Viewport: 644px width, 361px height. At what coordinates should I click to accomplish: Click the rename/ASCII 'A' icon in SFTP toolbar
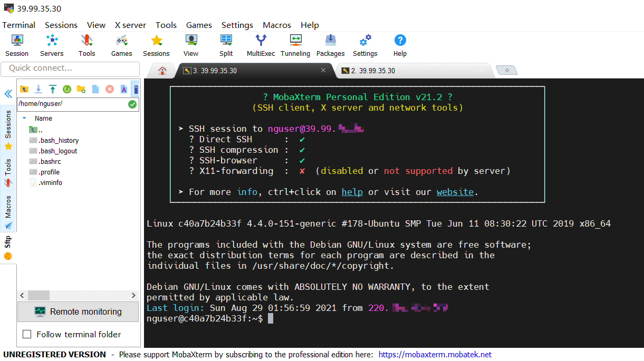coord(124,89)
